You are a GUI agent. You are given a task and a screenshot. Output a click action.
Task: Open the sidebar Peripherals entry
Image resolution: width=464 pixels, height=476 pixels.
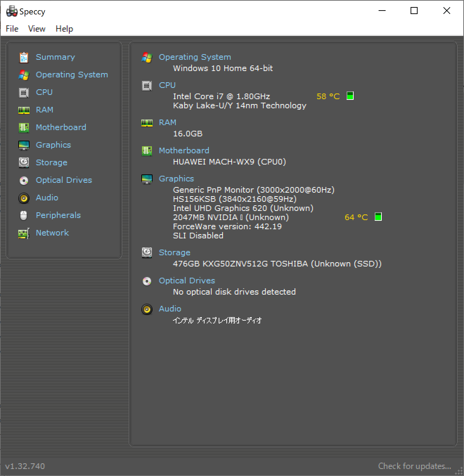(x=58, y=215)
